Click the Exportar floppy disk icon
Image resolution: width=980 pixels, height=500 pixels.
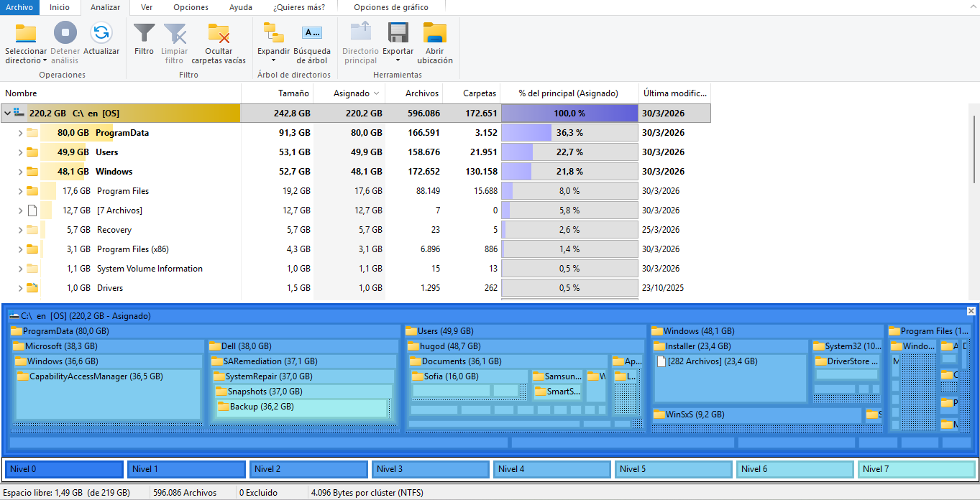tap(398, 33)
